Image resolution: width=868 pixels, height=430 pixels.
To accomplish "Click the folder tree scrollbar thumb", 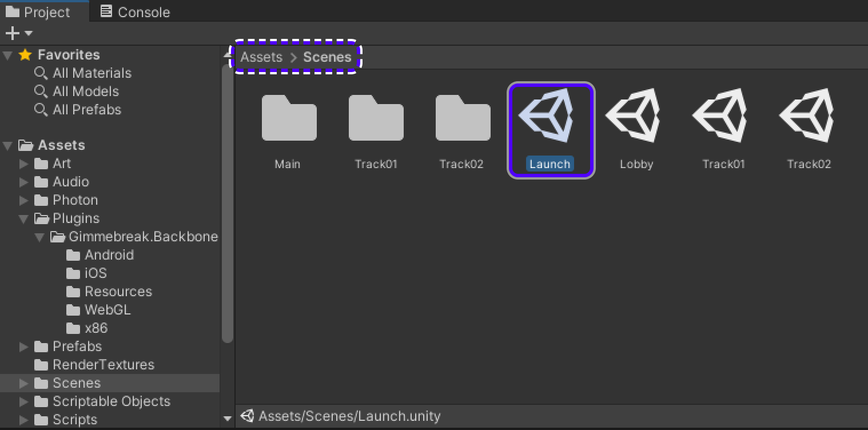I will tap(227, 203).
